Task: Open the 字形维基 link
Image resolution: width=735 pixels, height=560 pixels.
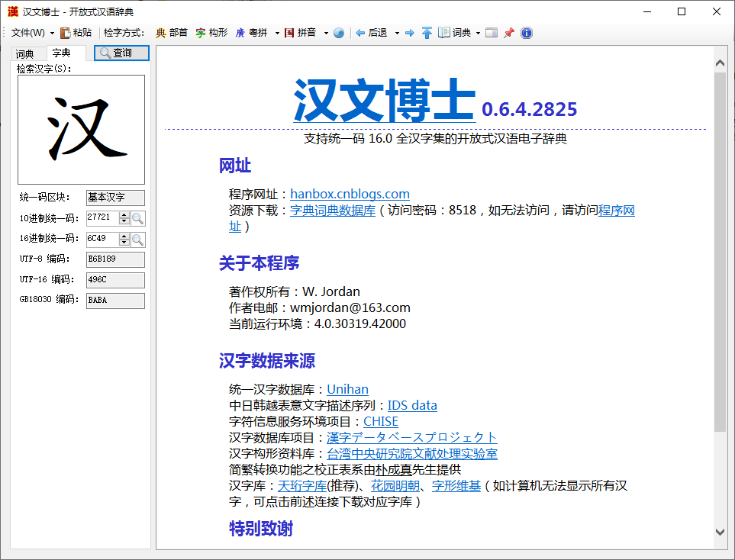Action: (456, 486)
